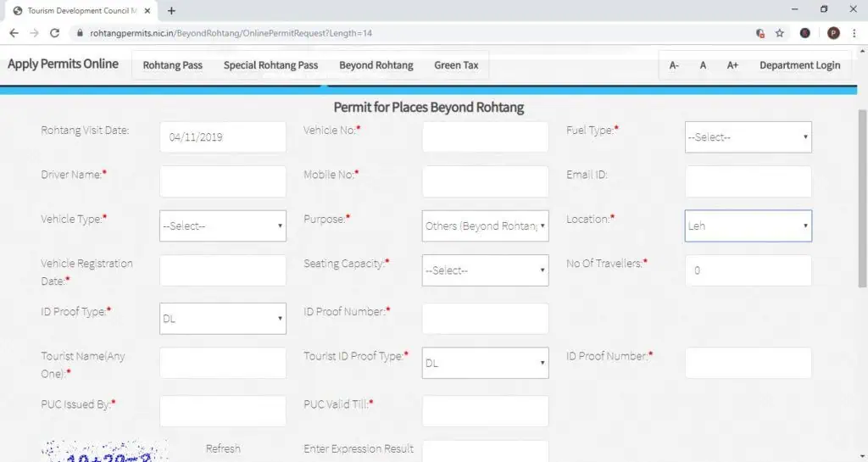Viewport: 868px width, 462px height.
Task: Open the Department Login link
Action: pos(799,65)
